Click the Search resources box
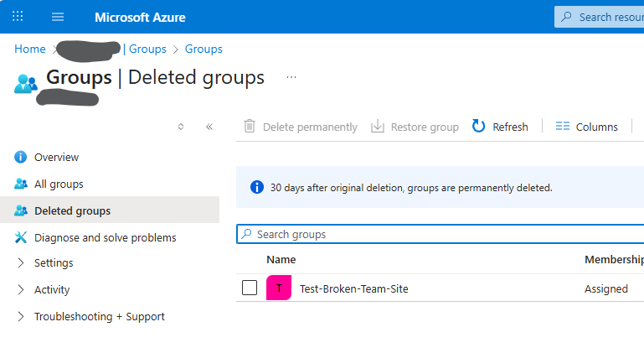This screenshot has width=644, height=353. pos(600,17)
